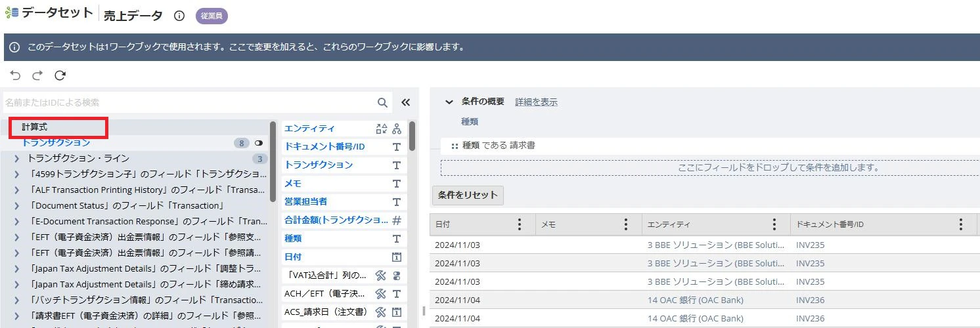The height and width of the screenshot is (328, 980).
Task: Expand the first Japan Tax Adjustment Details 調整 node
Action: 16,269
